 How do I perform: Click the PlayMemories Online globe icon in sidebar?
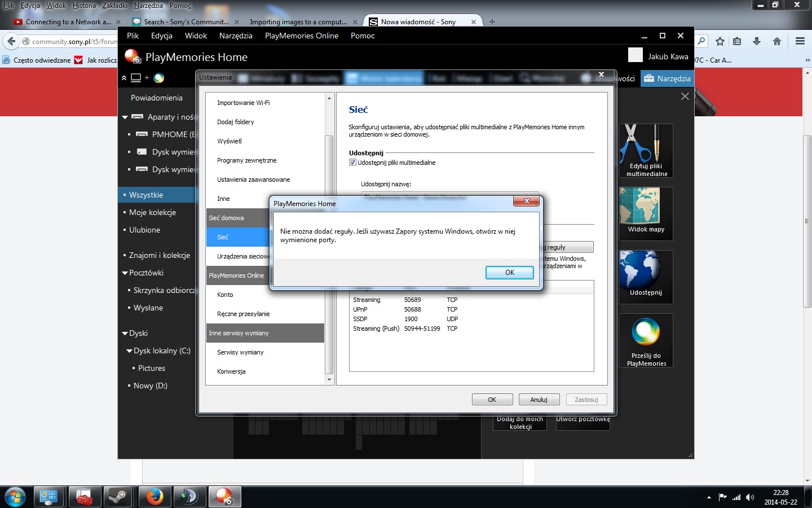(x=159, y=78)
